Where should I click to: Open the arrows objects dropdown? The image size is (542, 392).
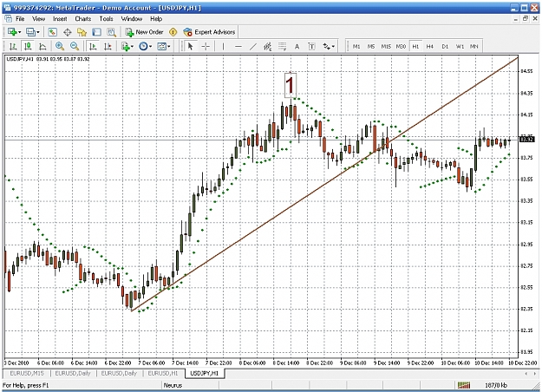pos(329,46)
